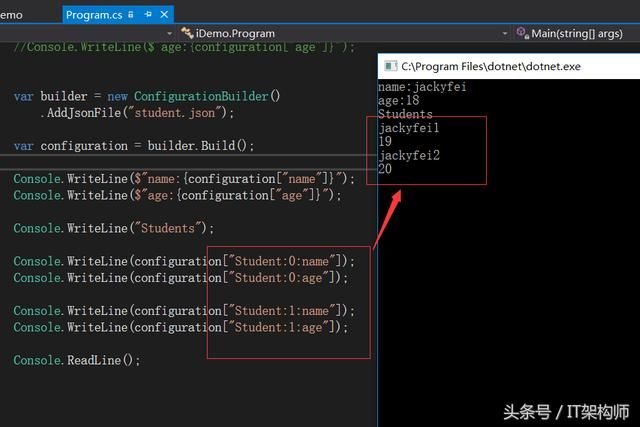Click 'jackyfei2' in console output

point(409,155)
